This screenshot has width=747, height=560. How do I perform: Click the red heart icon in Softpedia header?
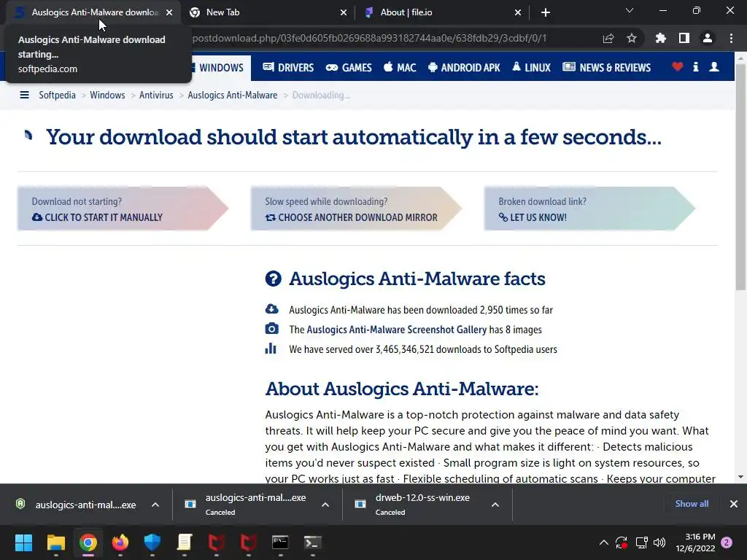pos(678,67)
